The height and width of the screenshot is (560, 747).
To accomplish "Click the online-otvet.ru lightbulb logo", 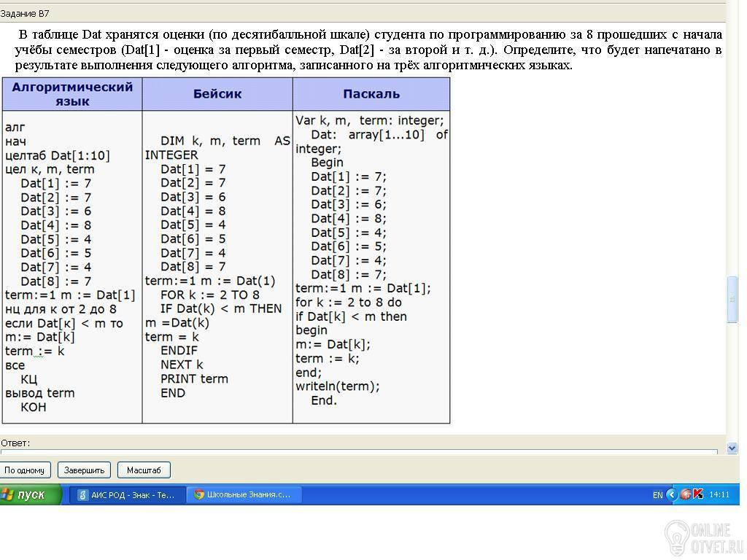I will (x=676, y=538).
